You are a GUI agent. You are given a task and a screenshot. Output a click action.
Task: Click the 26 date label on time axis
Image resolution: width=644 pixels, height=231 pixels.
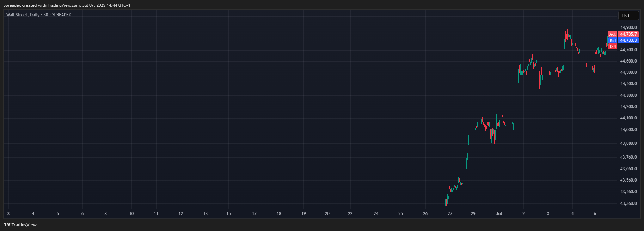(425, 214)
